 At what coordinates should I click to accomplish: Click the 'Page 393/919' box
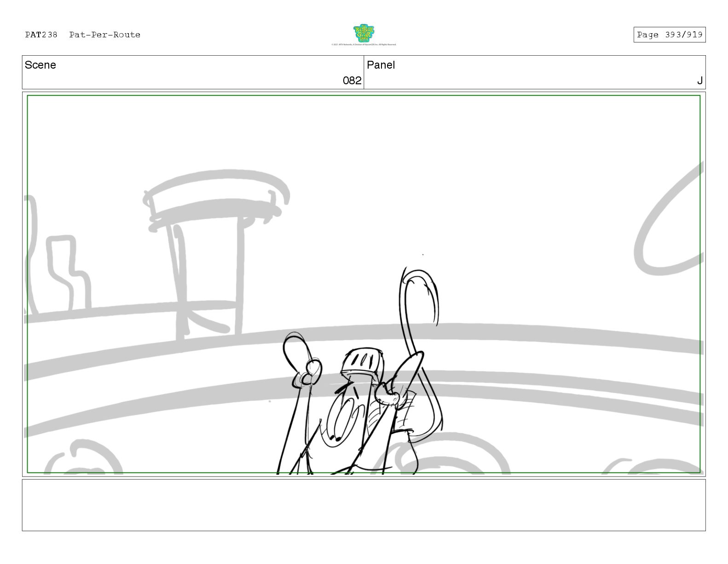(670, 35)
